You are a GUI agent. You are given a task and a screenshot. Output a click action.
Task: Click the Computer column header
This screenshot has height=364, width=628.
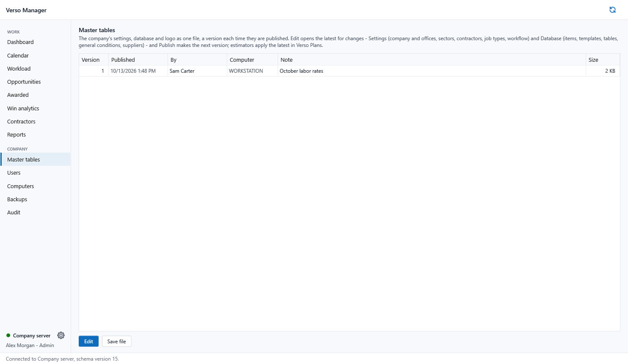253,60
